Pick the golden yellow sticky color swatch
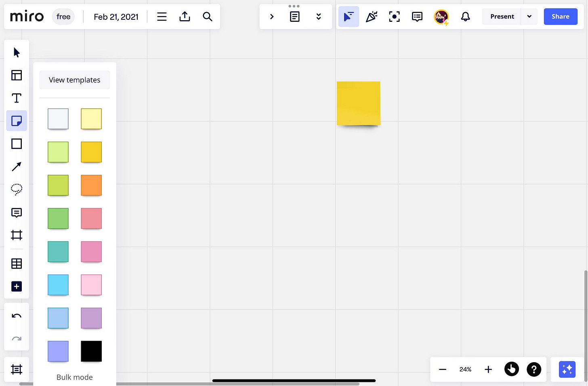The width and height of the screenshot is (588, 386). [91, 152]
